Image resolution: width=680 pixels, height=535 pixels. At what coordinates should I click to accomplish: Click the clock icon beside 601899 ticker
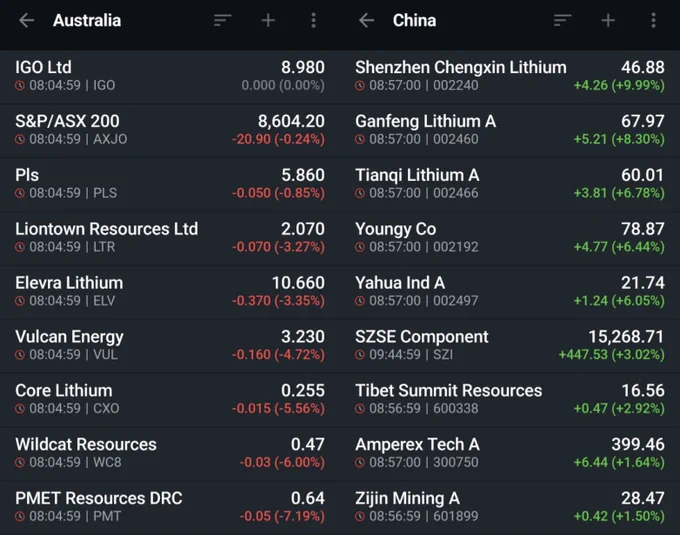pyautogui.click(x=360, y=516)
